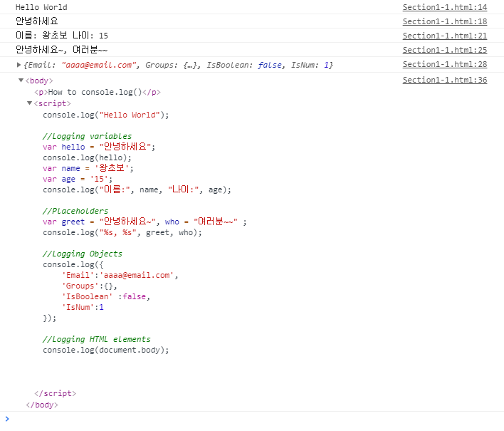Click the //Logging HTML elements comment
Viewport: 504px width, 431px height.
point(96,339)
